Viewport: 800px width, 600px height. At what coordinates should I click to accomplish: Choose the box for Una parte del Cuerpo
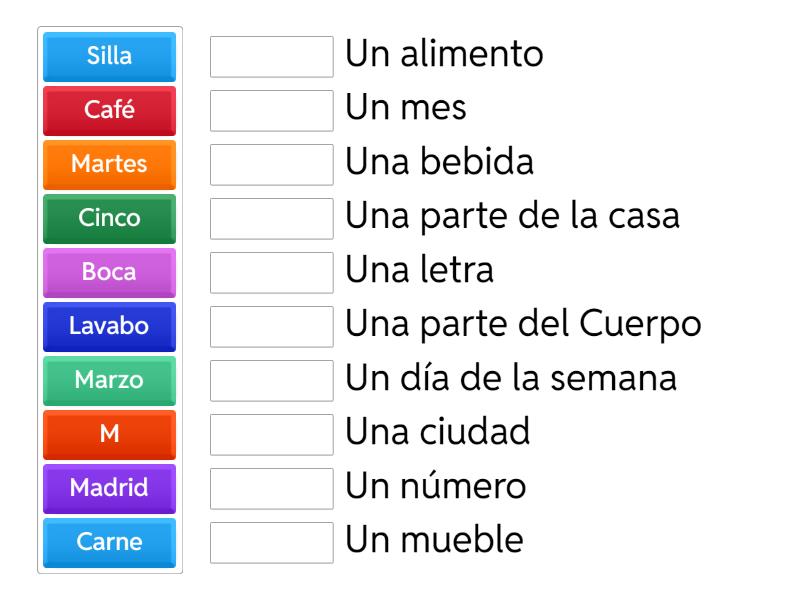[272, 327]
